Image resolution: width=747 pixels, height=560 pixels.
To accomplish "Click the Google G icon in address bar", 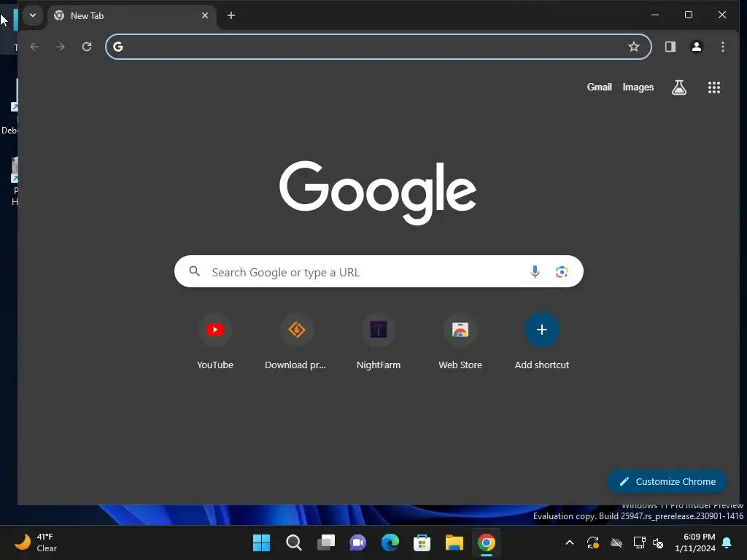I will point(118,47).
